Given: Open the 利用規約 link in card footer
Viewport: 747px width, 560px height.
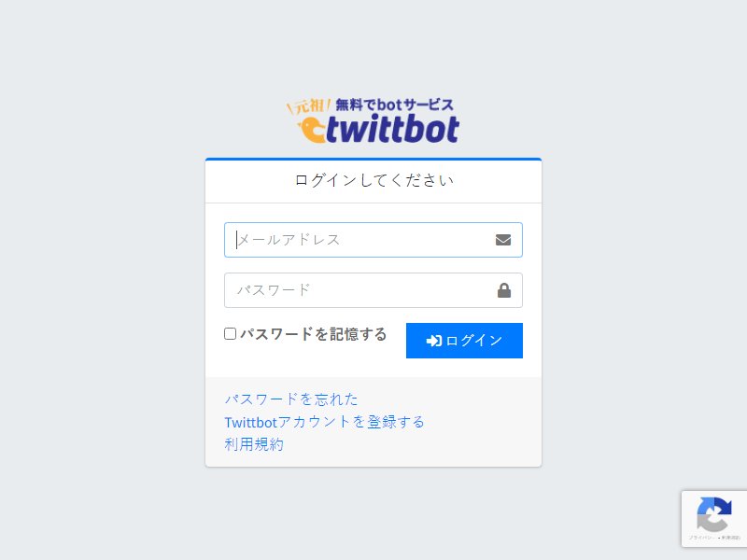Looking at the screenshot, I should (254, 444).
